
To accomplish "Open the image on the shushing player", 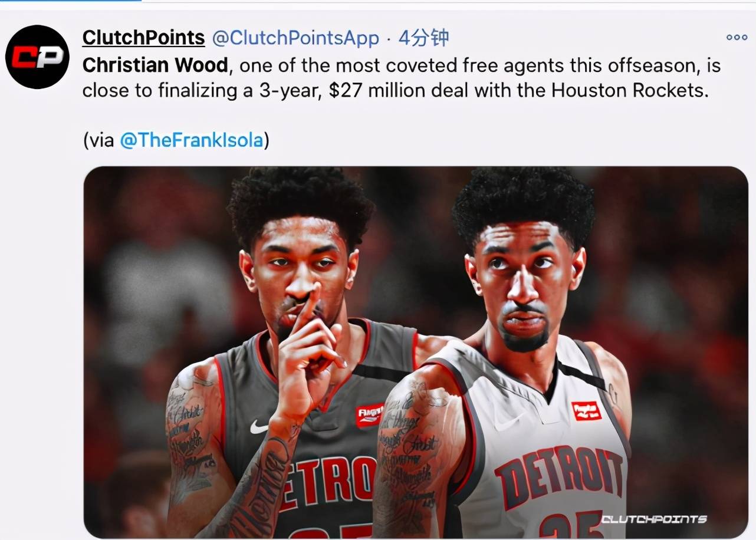I will click(295, 354).
